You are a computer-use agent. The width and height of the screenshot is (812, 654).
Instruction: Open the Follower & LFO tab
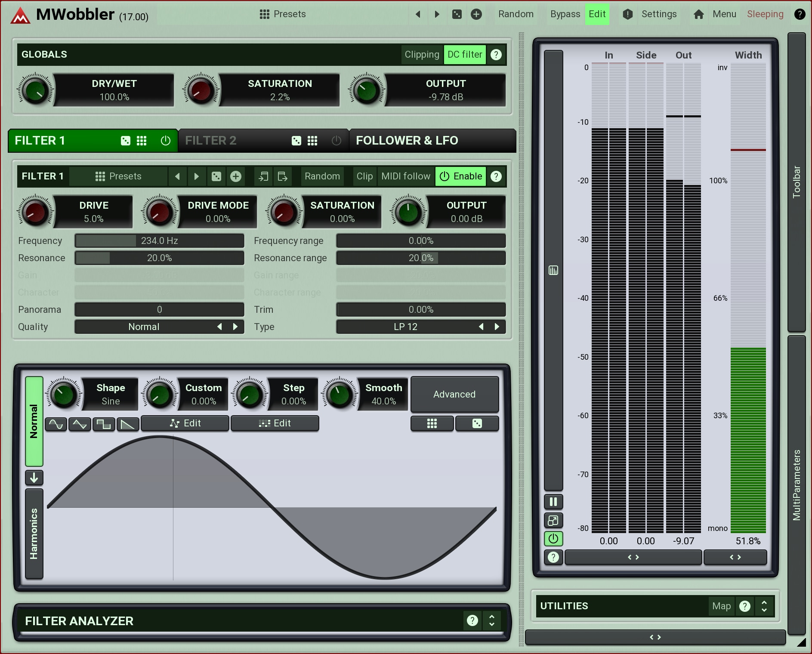coord(407,141)
